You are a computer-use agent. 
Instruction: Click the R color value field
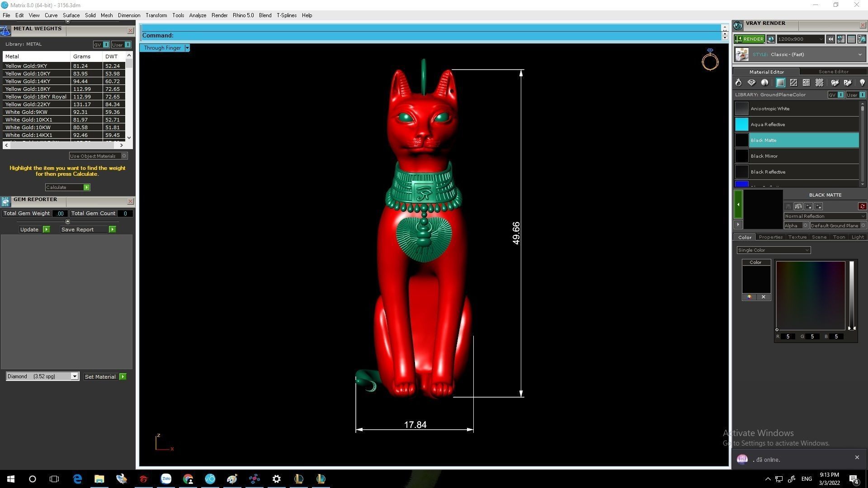788,337
